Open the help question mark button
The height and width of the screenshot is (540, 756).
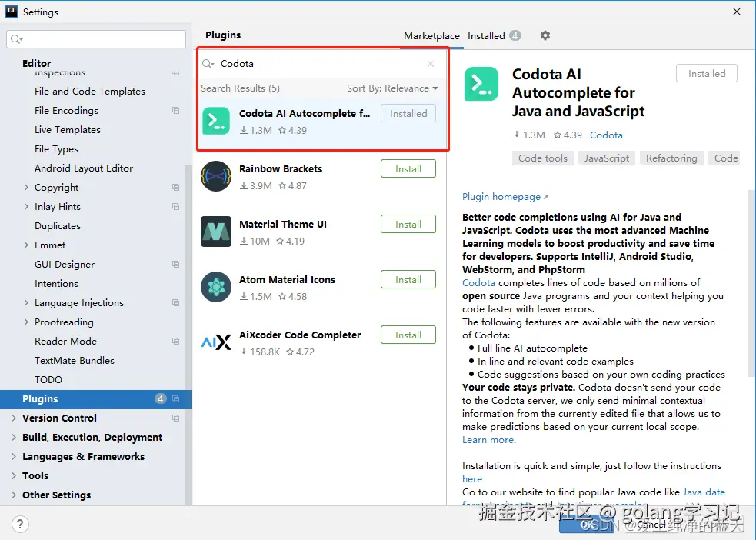click(20, 524)
